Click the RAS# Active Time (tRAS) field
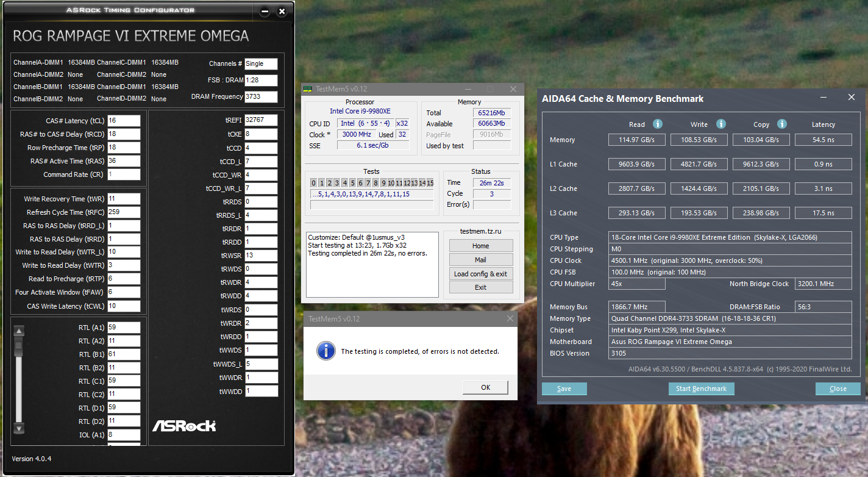This screenshot has height=477, width=868. tap(124, 161)
